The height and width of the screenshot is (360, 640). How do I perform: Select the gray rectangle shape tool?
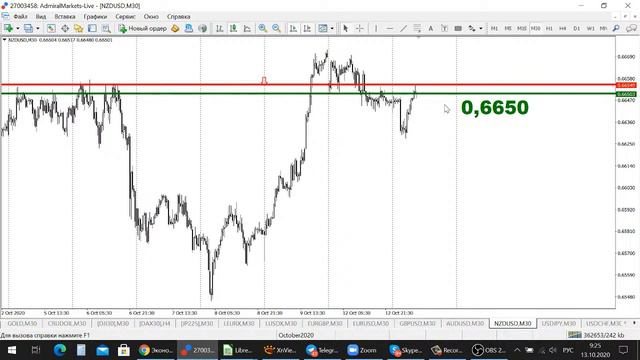[x=458, y=28]
